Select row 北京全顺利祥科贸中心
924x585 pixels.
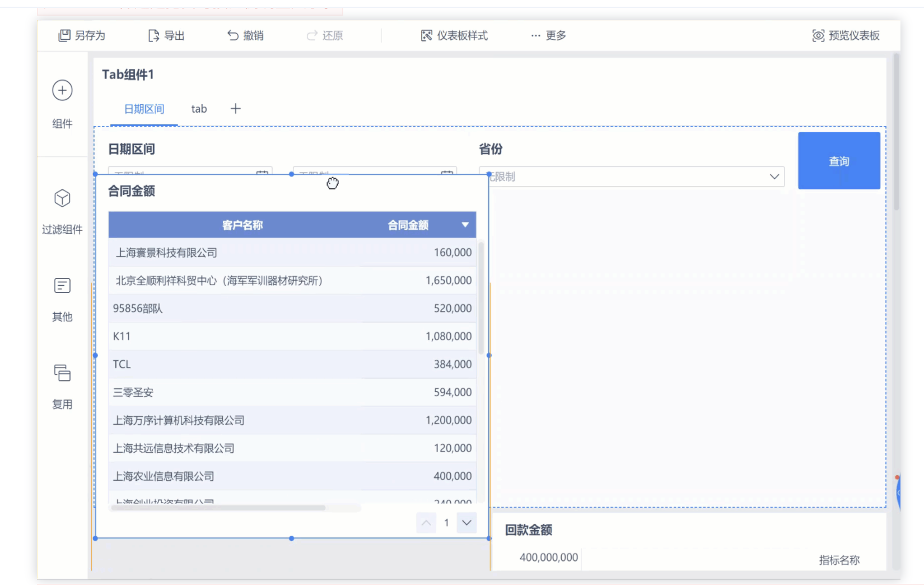(292, 280)
